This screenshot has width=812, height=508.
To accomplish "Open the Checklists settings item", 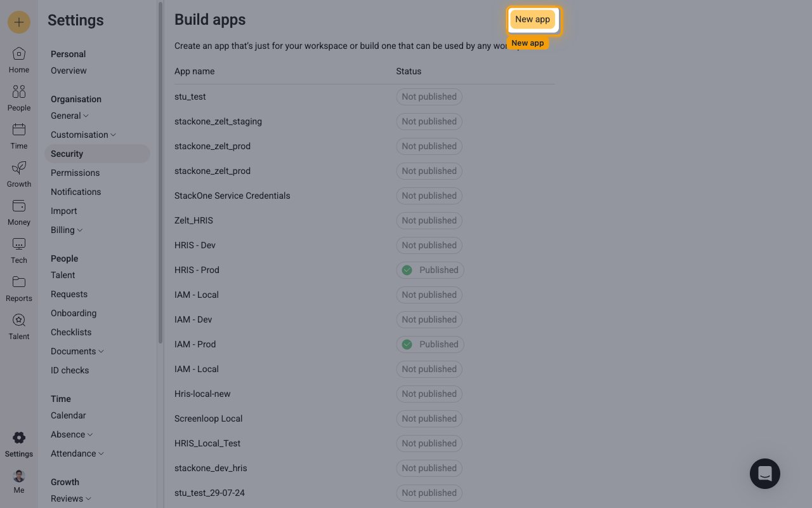I will click(x=71, y=332).
